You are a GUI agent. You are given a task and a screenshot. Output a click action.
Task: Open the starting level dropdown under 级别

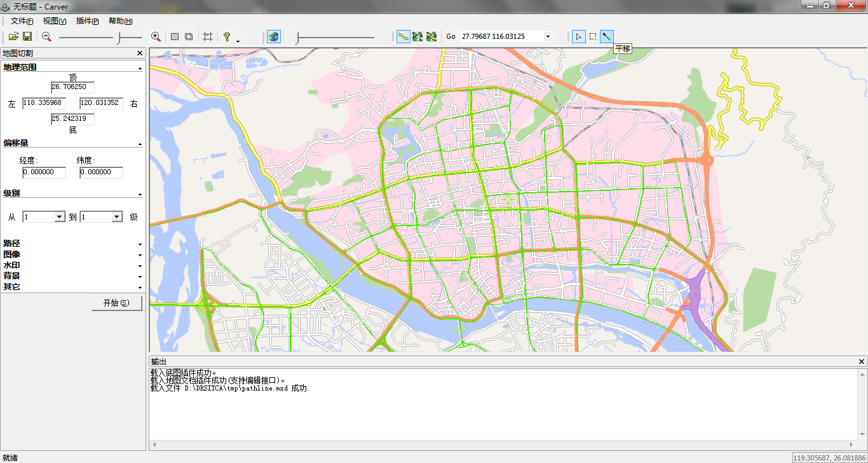pyautogui.click(x=60, y=216)
